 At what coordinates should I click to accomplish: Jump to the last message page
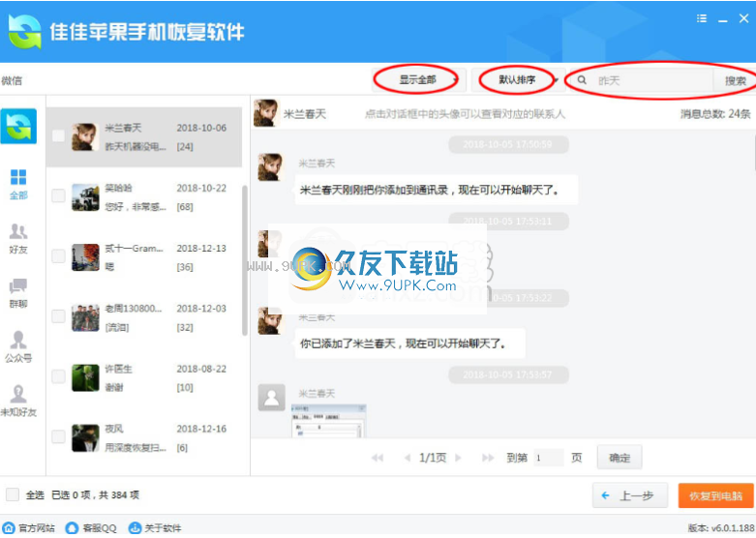tap(488, 458)
